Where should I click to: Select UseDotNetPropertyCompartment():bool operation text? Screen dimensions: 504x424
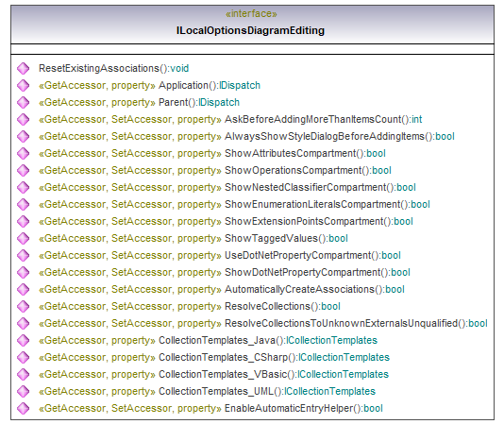[312, 255]
